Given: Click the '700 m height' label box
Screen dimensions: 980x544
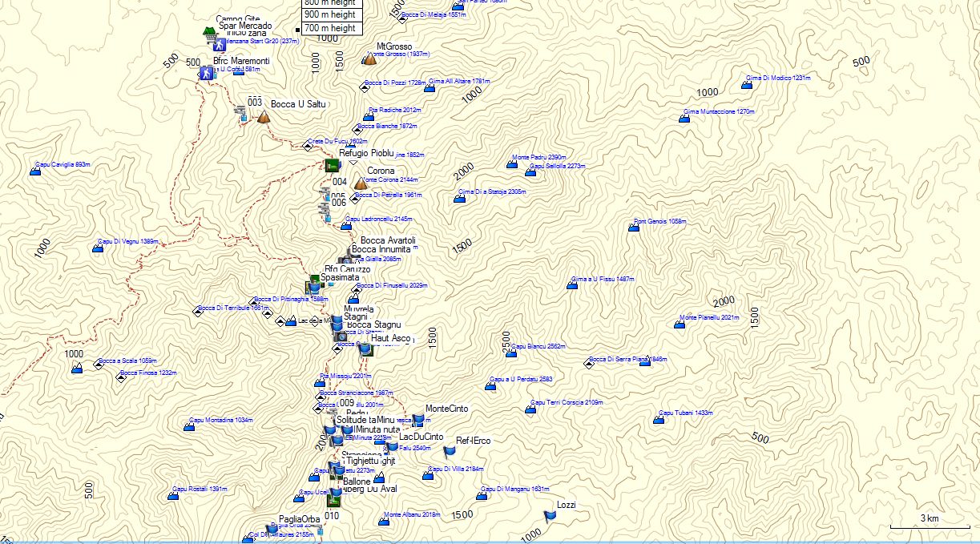Looking at the screenshot, I should (330, 28).
